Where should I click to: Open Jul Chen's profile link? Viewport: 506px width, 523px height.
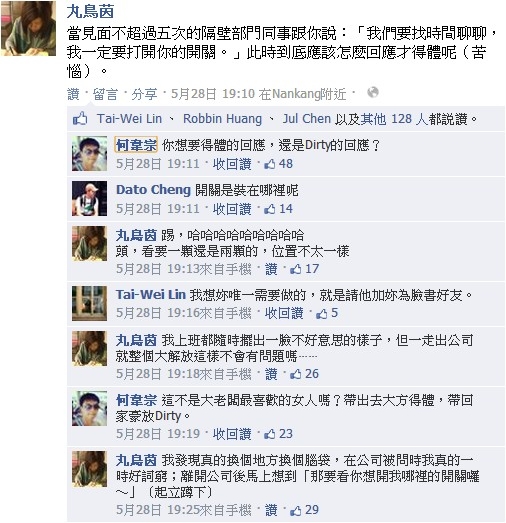coord(307,119)
